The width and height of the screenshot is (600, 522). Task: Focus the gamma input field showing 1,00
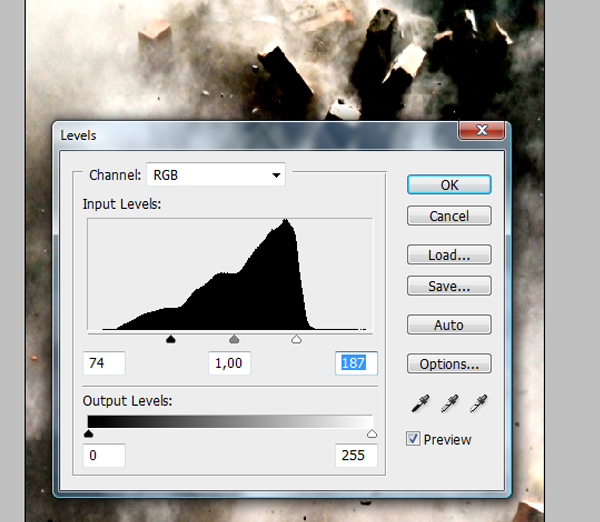pos(229,363)
